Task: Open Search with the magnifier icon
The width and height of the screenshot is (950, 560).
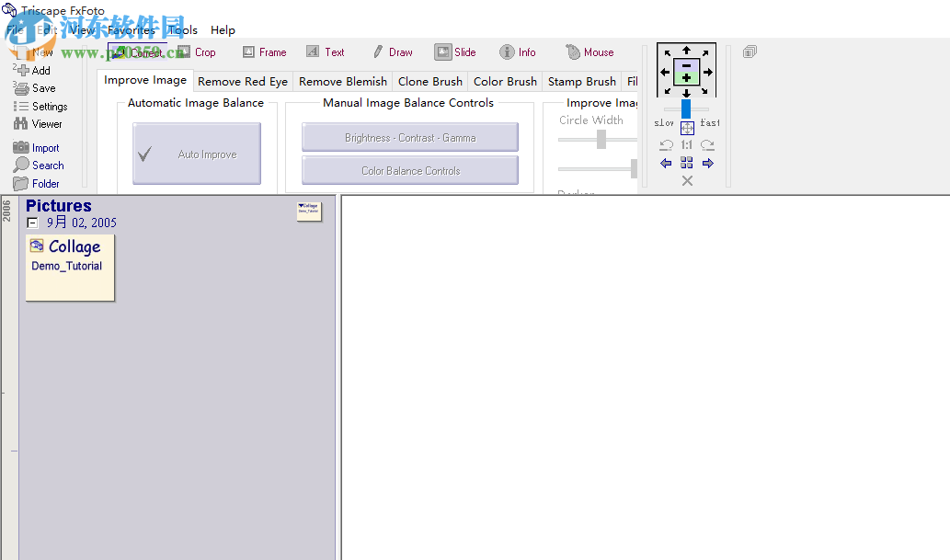Action: 21,165
